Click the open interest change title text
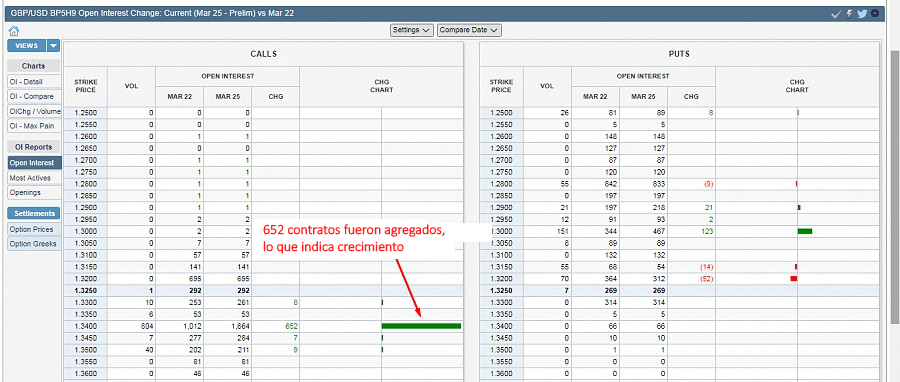 pyautogui.click(x=153, y=13)
